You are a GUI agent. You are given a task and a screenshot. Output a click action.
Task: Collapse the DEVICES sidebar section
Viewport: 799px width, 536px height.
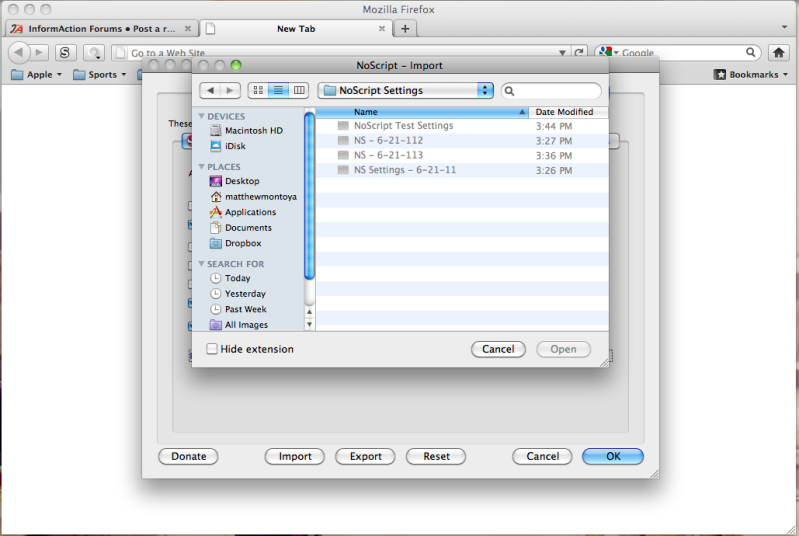(x=201, y=116)
